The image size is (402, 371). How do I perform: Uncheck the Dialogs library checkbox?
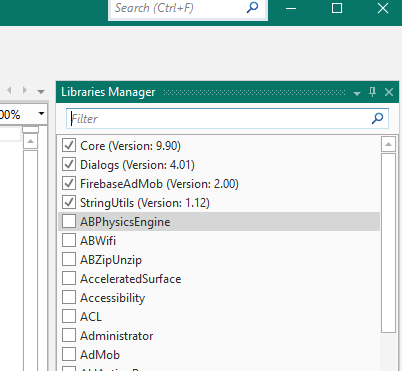pyautogui.click(x=69, y=164)
